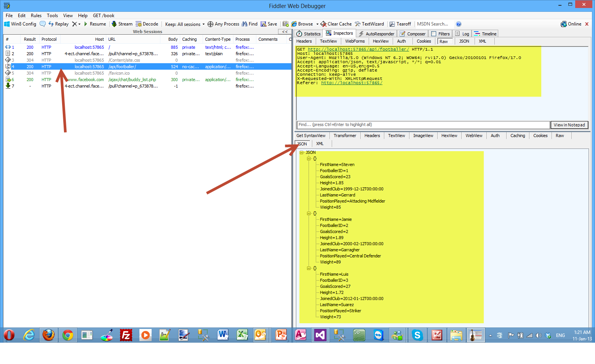Screen dimensions: 595x364
Task: Select tree value LastName=Gerrard
Action: coord(337,195)
